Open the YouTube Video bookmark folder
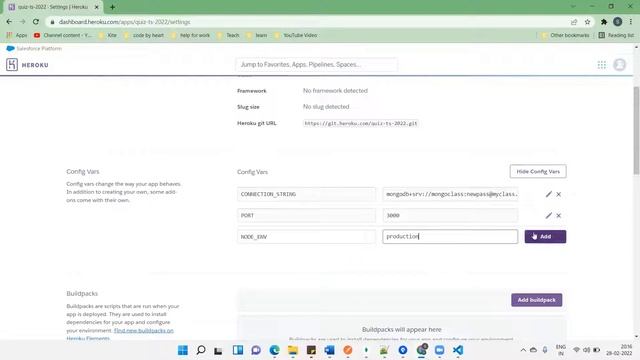Screen dimensions: 640x360 point(296,36)
